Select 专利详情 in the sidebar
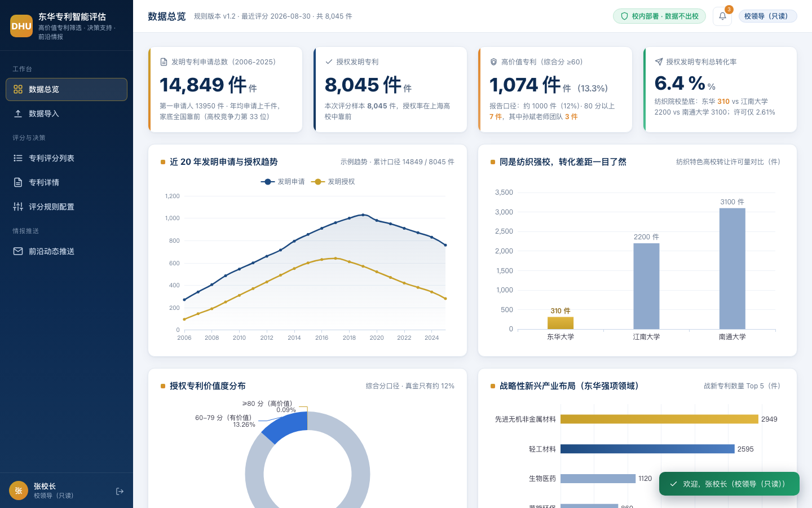 (x=67, y=182)
